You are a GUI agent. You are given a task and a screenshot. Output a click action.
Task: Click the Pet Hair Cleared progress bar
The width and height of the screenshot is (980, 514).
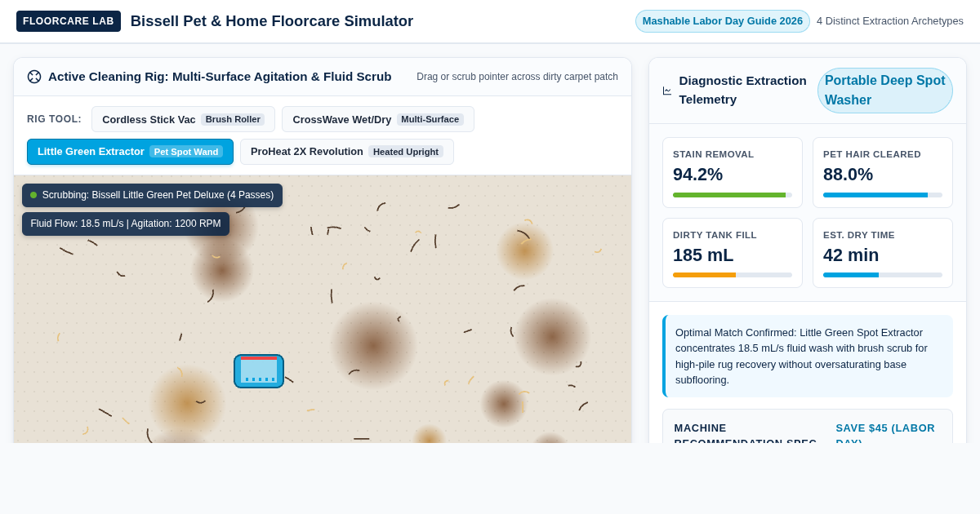coord(883,195)
